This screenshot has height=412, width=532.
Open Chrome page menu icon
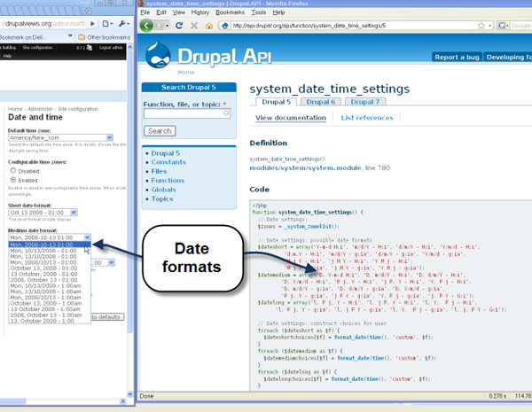(107, 23)
